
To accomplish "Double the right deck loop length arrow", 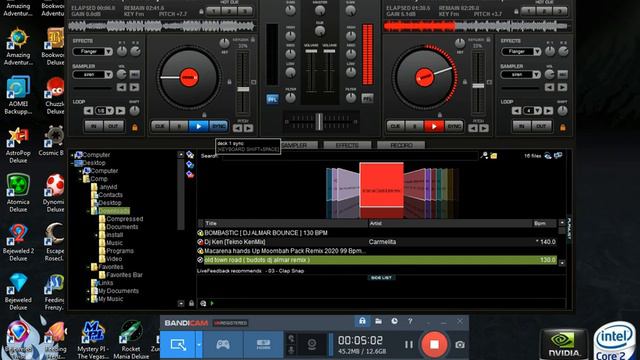I will pos(548,111).
